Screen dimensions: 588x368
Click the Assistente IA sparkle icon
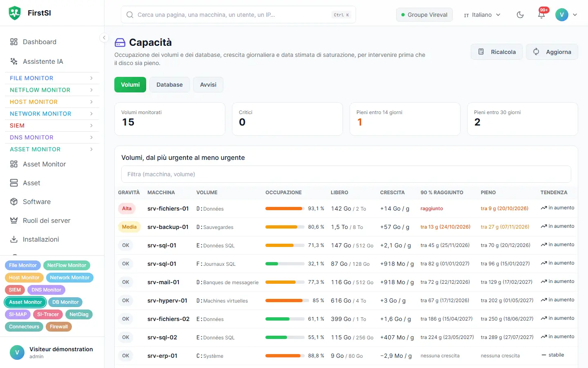pos(14,61)
